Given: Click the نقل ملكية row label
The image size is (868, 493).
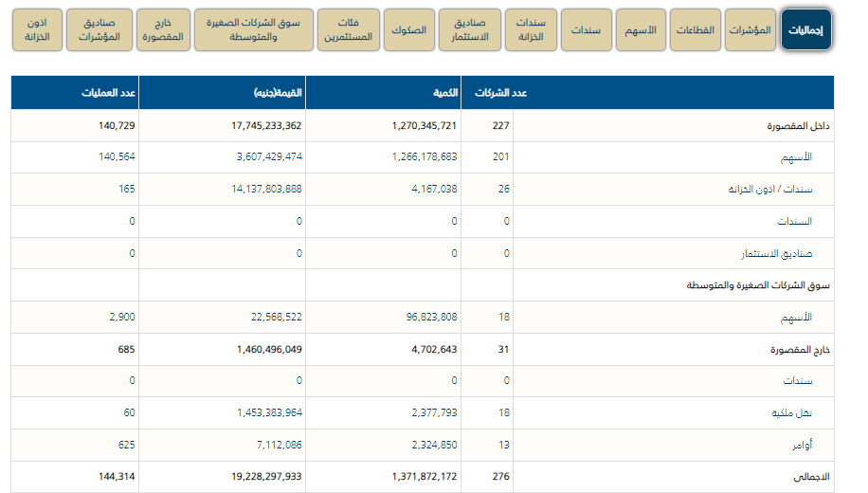Looking at the screenshot, I should click(x=807, y=413).
